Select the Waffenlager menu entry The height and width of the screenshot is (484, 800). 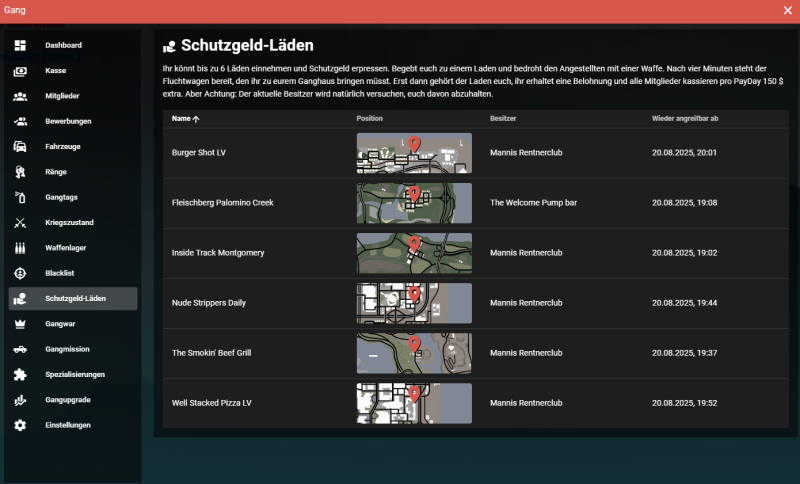(73, 248)
